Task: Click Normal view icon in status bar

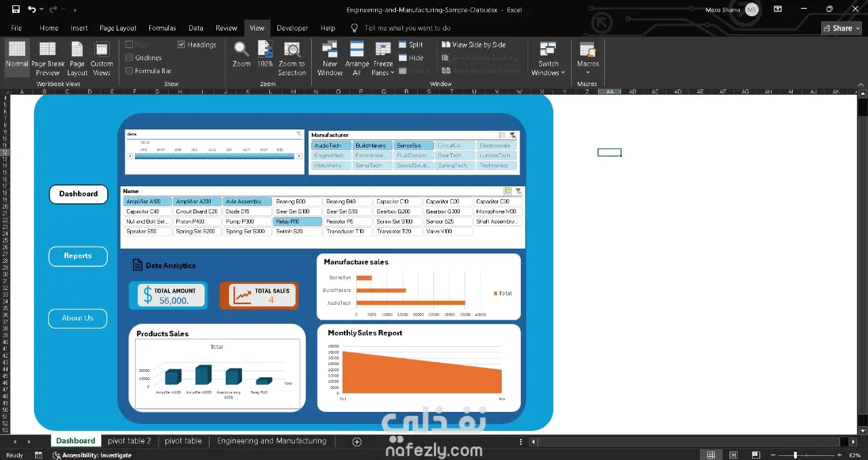Action: coord(710,455)
